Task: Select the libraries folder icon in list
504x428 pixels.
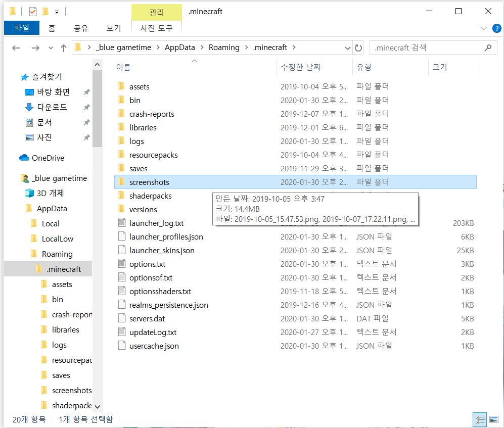Action: tap(121, 127)
